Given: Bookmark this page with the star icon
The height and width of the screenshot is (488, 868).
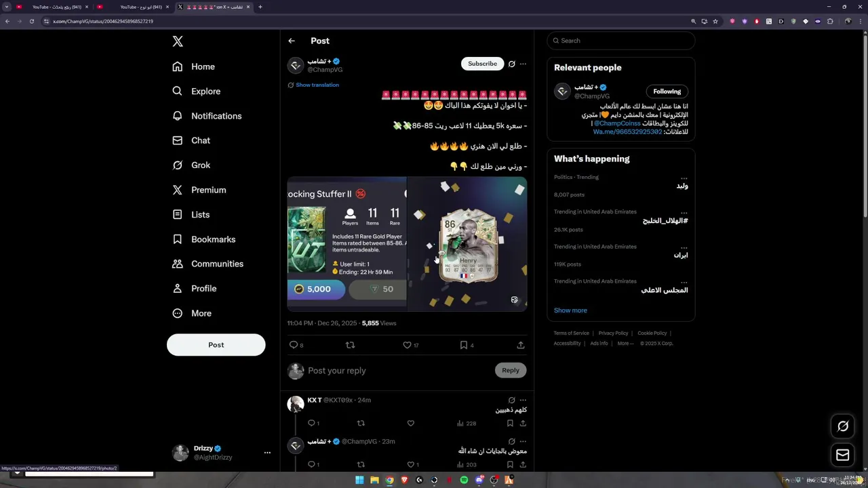Looking at the screenshot, I should tap(715, 21).
